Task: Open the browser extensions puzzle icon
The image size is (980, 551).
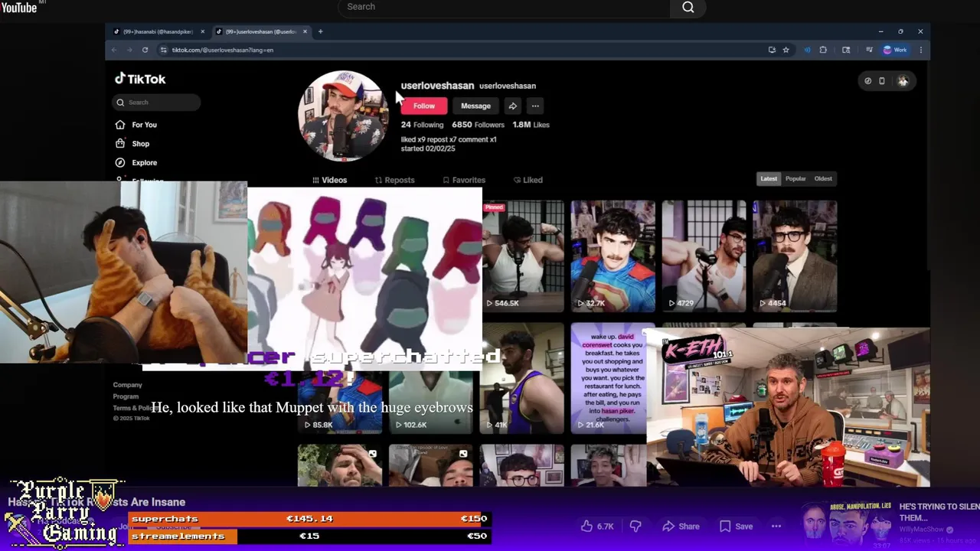Action: click(x=823, y=50)
